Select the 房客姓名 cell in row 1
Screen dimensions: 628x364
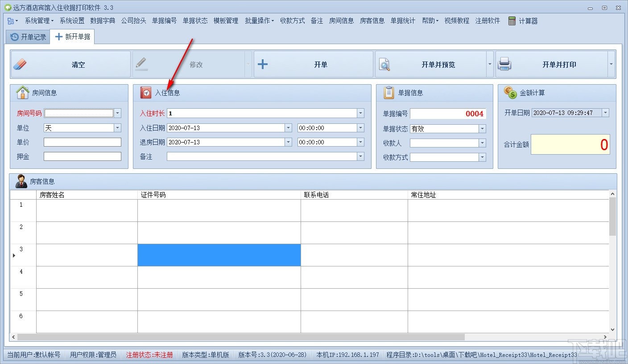click(x=87, y=210)
